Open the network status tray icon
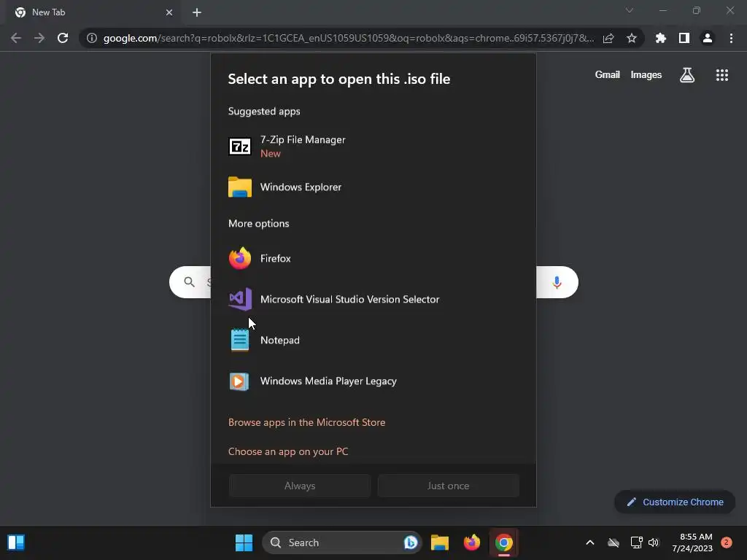Viewport: 747px width, 560px height. coord(636,542)
